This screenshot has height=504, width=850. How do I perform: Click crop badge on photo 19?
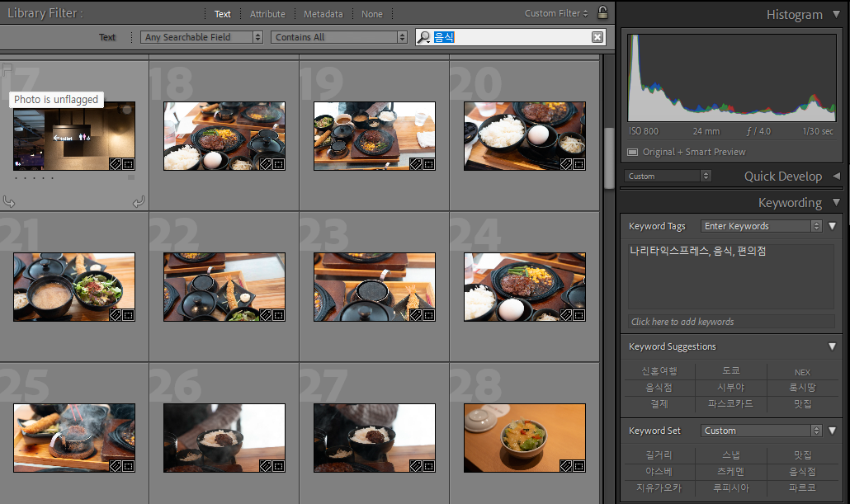point(429,163)
